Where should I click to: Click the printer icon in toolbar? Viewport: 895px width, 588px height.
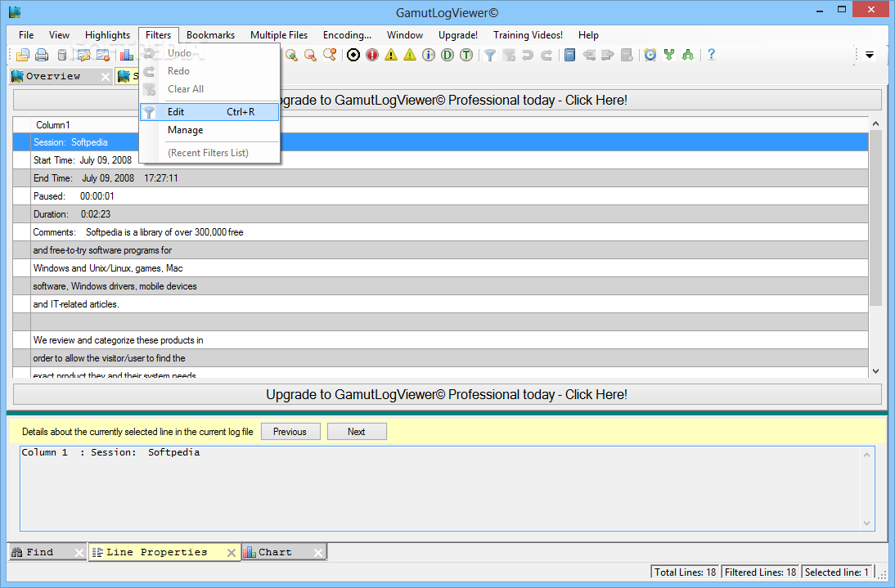click(x=42, y=55)
